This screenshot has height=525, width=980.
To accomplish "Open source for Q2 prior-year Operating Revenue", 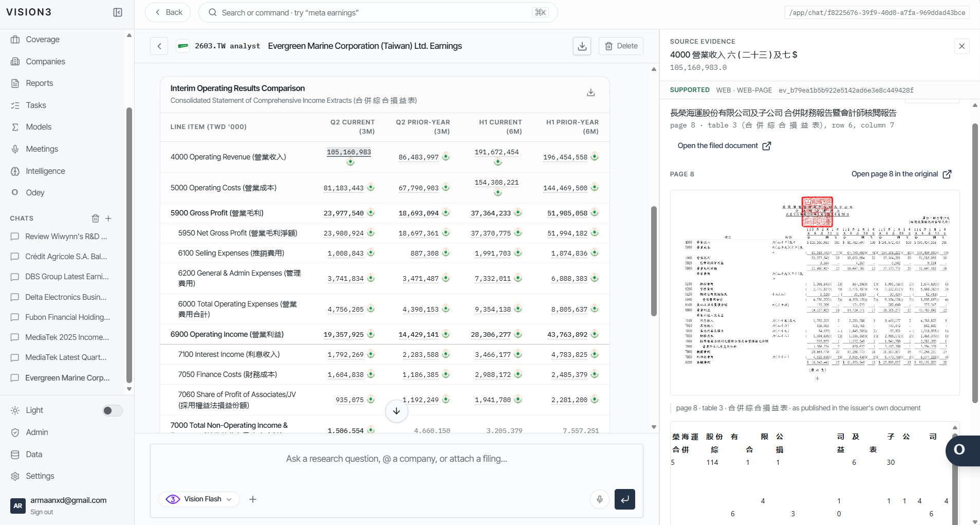I will (x=446, y=157).
